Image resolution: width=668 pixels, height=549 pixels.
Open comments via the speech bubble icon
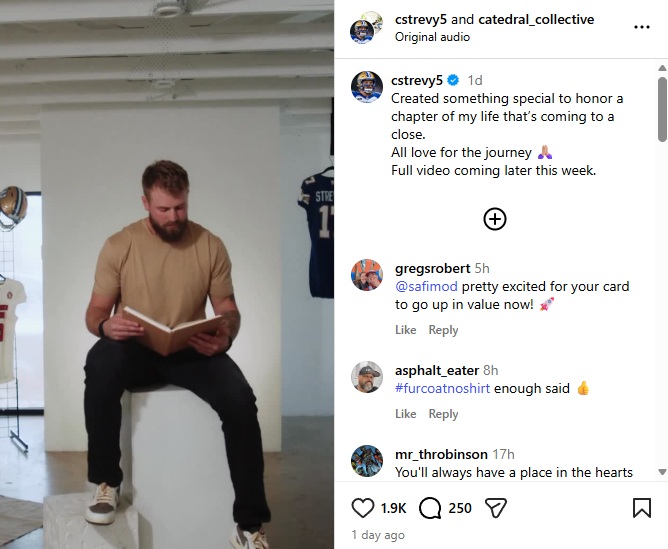coord(430,508)
